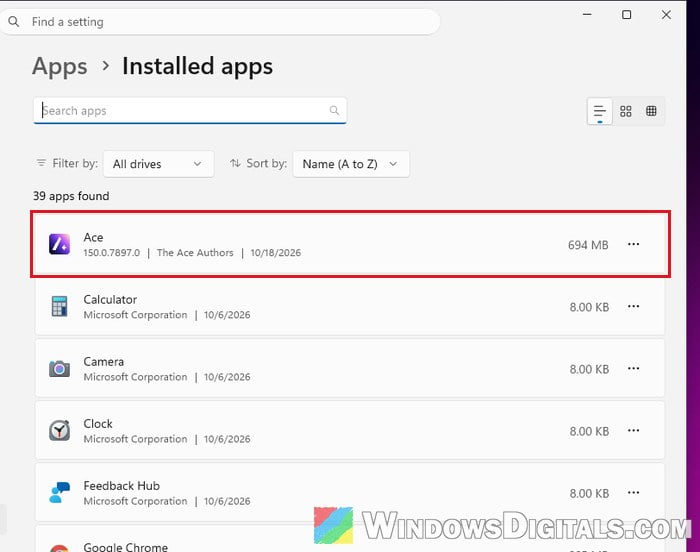Maximize the Settings window

[626, 14]
